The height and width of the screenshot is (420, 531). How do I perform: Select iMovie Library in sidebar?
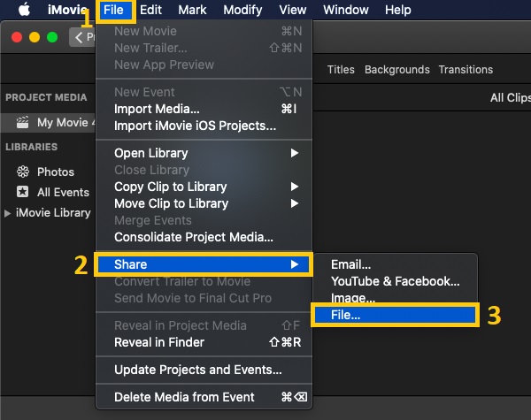pyautogui.click(x=53, y=213)
